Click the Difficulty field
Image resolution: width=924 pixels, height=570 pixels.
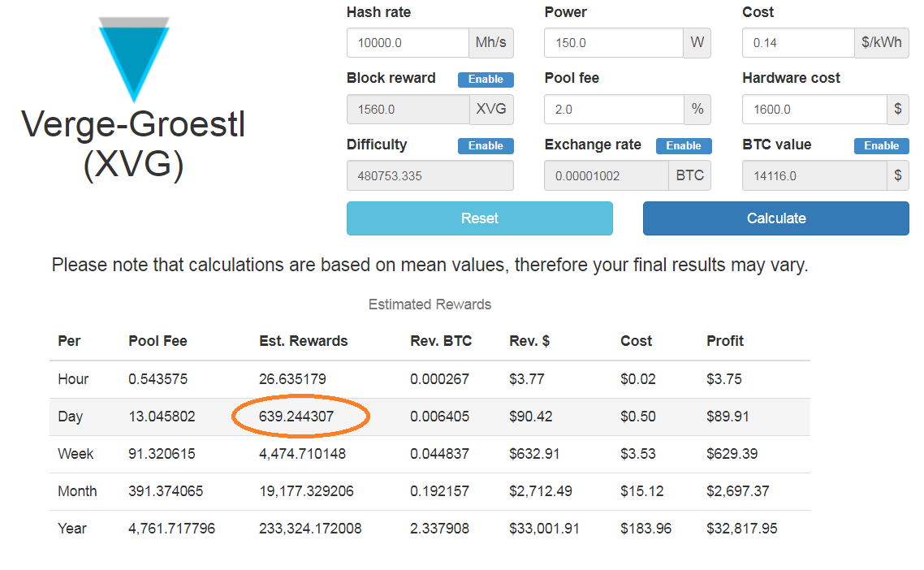[430, 175]
